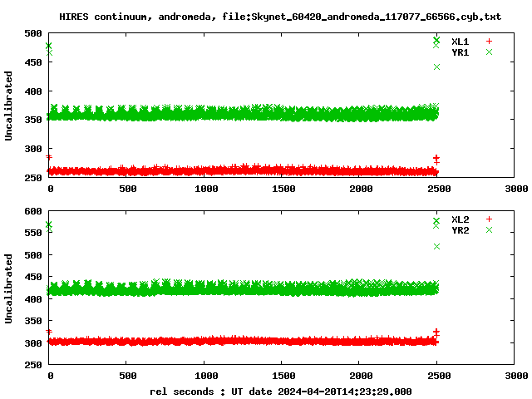Select the XL2 legend label
Viewport: 532px width, 399px height.
[460, 219]
